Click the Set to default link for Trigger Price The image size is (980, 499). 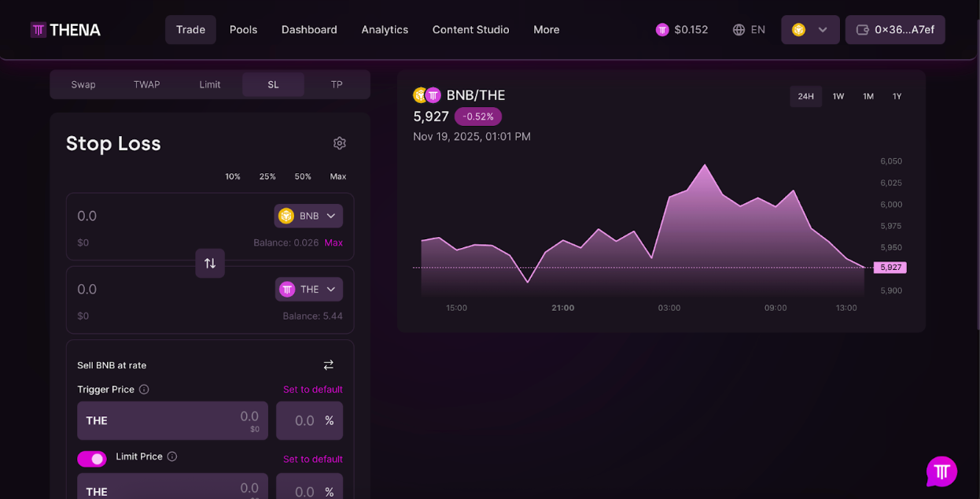pos(311,389)
